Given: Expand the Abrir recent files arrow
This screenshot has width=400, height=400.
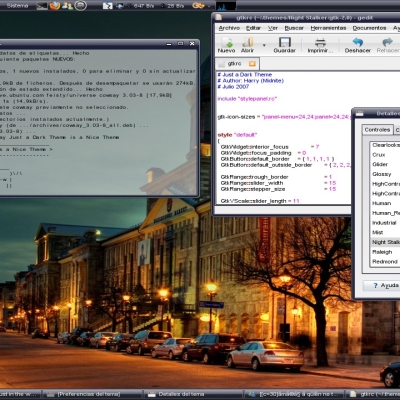Looking at the screenshot, I should (264, 45).
